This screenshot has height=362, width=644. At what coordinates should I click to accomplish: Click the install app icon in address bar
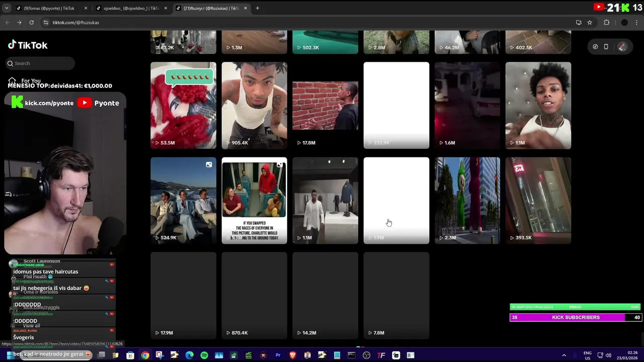(x=579, y=22)
